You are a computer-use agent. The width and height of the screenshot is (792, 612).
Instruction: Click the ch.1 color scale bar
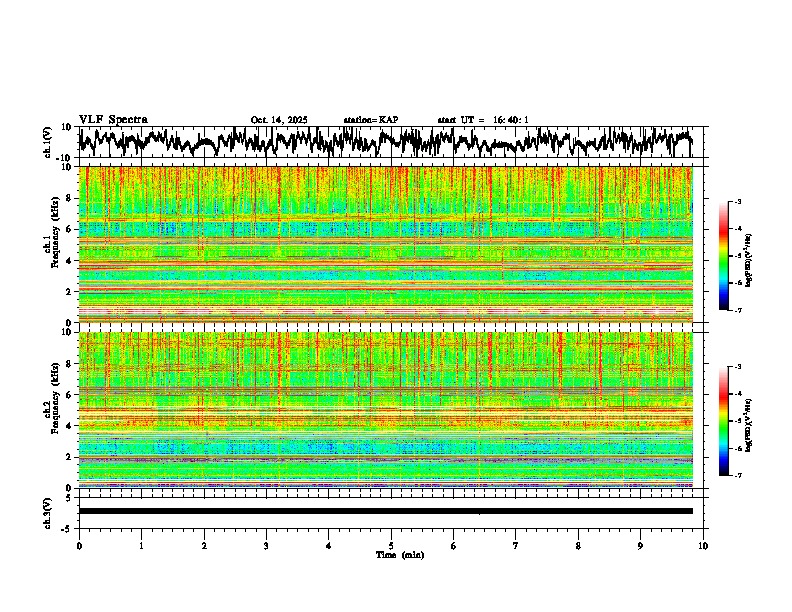pos(724,256)
